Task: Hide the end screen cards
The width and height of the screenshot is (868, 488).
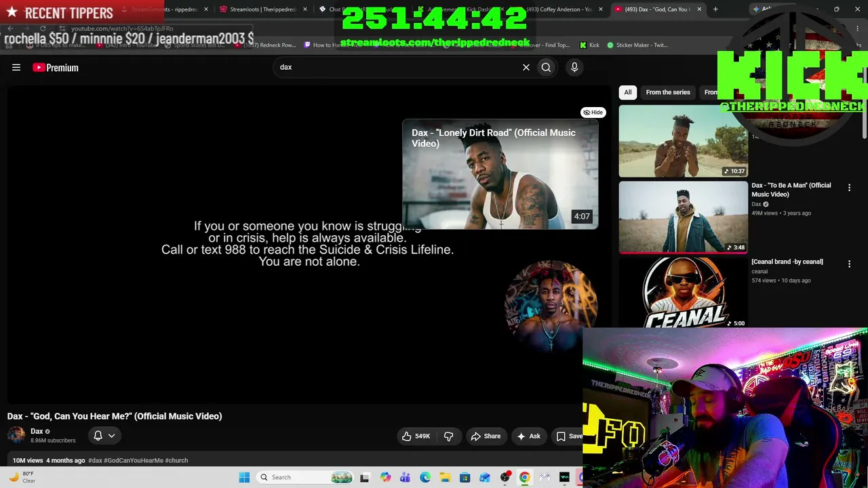Action: 593,113
